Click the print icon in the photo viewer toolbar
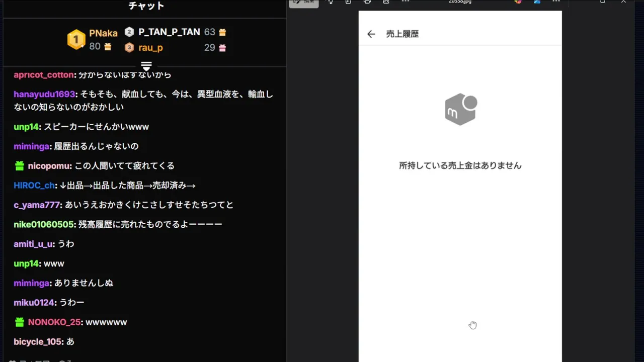 (x=367, y=2)
